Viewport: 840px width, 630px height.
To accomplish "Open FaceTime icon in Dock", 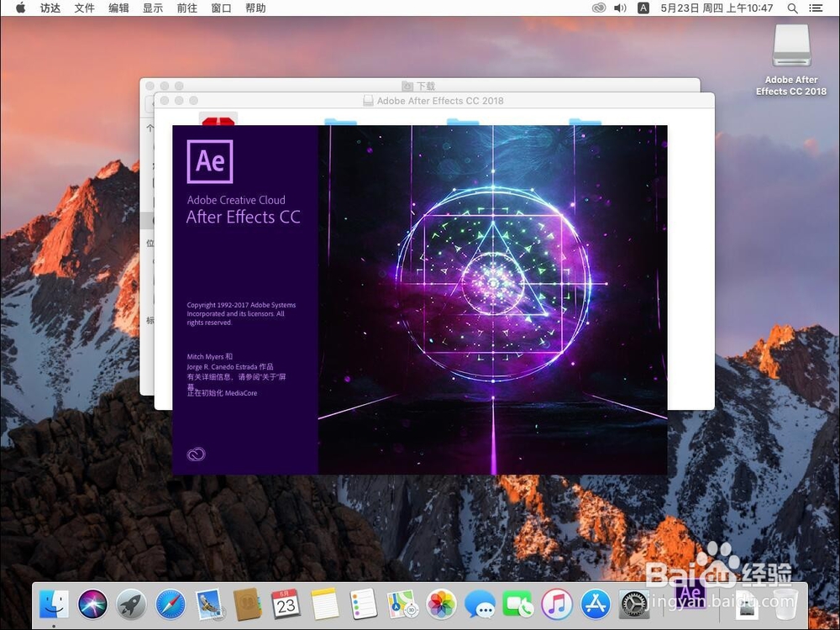I will point(518,604).
